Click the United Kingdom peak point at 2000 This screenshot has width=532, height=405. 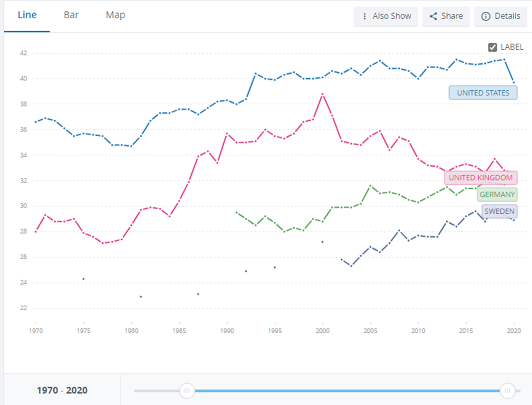click(x=322, y=94)
